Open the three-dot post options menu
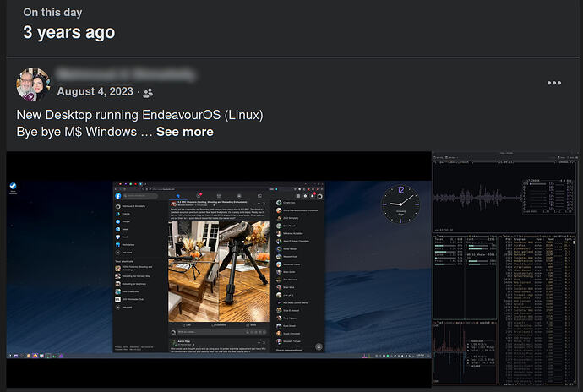 553,83
